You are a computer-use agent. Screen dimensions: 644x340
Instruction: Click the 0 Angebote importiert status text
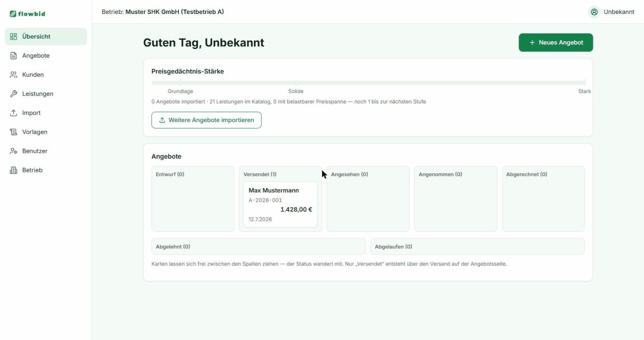(289, 102)
